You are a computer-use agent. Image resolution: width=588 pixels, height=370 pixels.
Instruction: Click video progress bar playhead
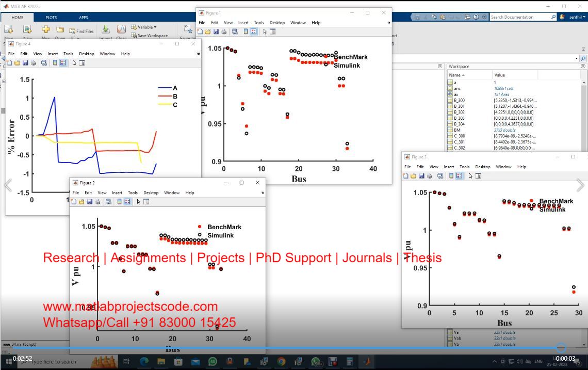tap(561, 348)
